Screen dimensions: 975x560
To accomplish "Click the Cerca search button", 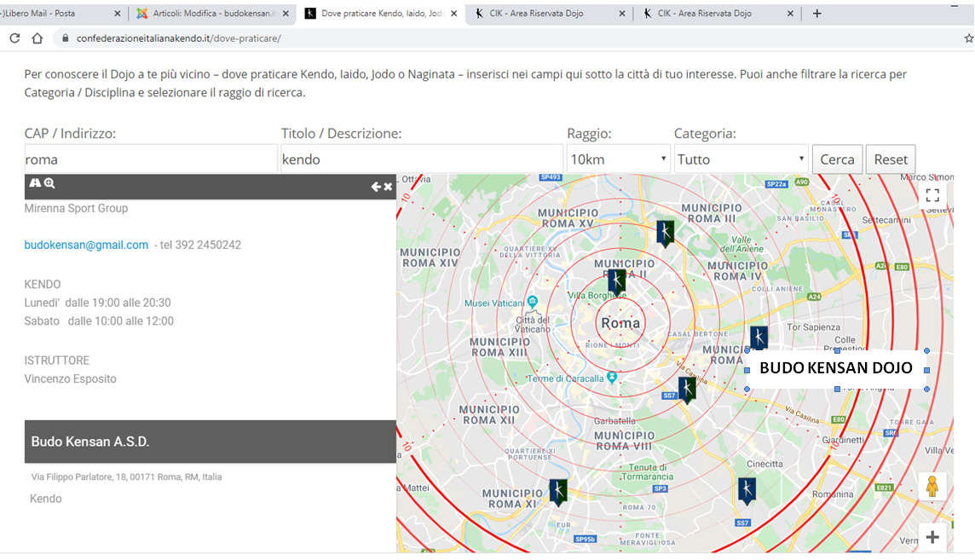I will coord(837,159).
